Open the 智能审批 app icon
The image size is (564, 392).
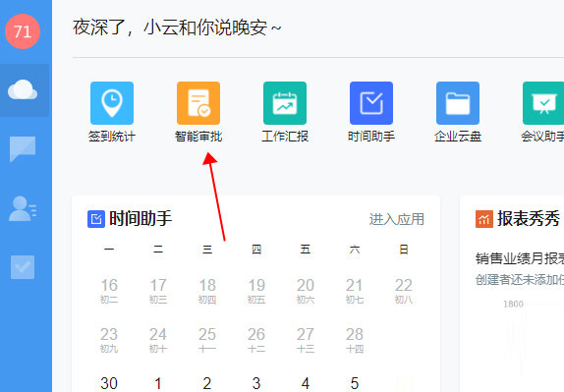pos(198,103)
